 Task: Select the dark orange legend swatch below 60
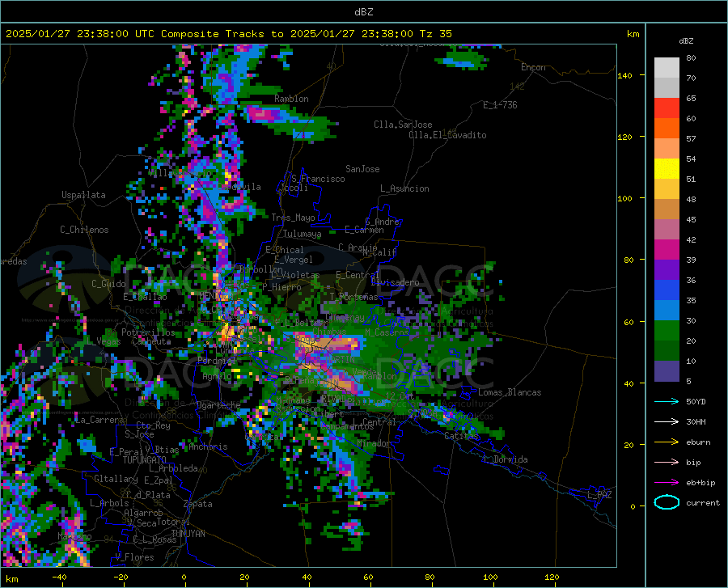[x=667, y=129]
